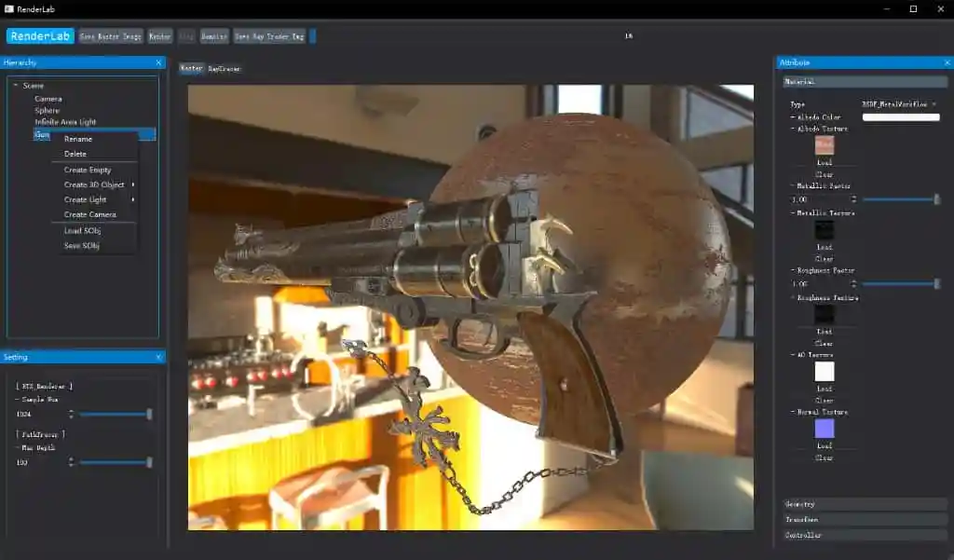Select Sphere in the hierarchy
This screenshot has height=560, width=954.
[x=47, y=110]
